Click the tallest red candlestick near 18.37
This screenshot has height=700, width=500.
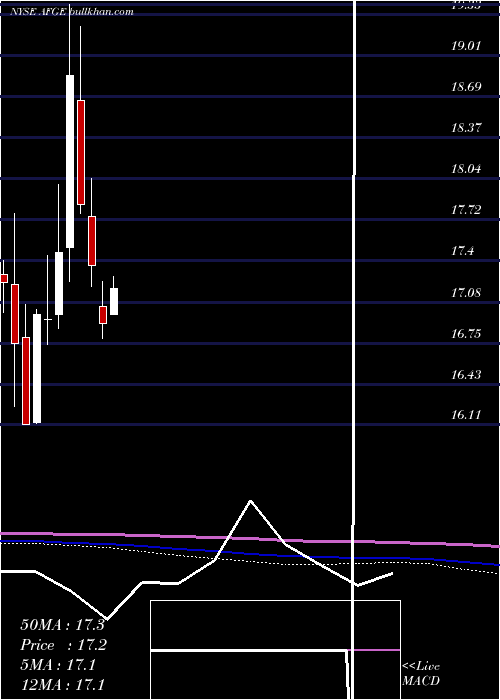81,152
